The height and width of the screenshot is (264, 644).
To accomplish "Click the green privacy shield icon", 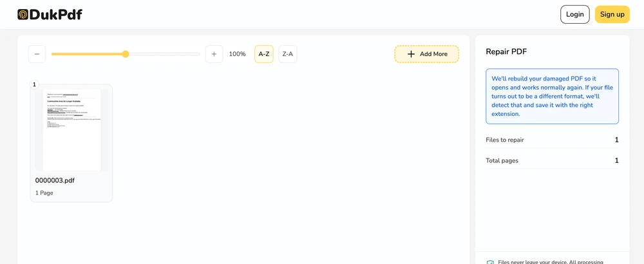I will 489,261.
